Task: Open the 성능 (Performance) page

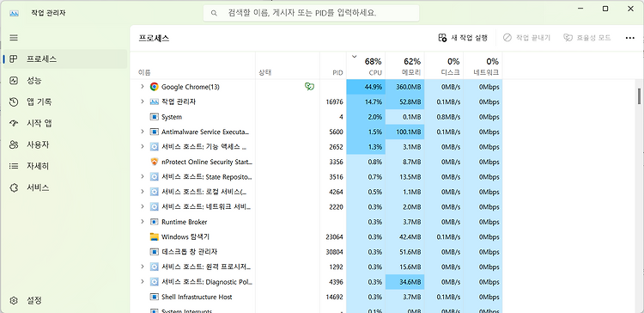Action: [66, 81]
